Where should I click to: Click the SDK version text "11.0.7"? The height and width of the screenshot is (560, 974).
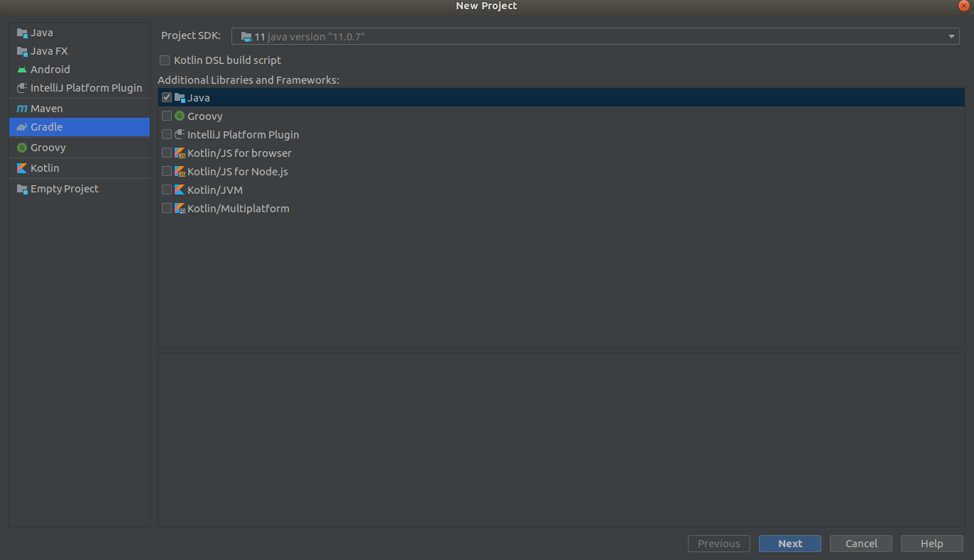(347, 36)
